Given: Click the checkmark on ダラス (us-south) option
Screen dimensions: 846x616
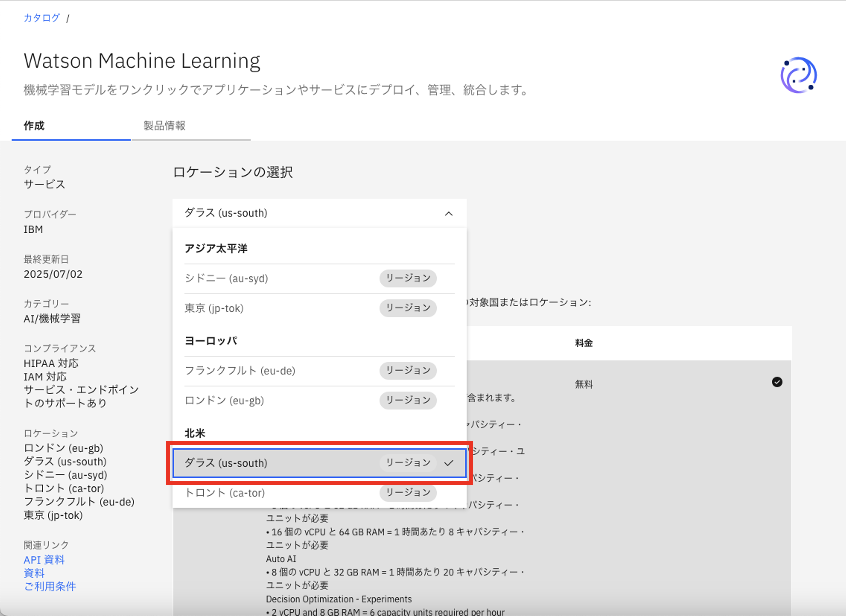Looking at the screenshot, I should tap(449, 463).
